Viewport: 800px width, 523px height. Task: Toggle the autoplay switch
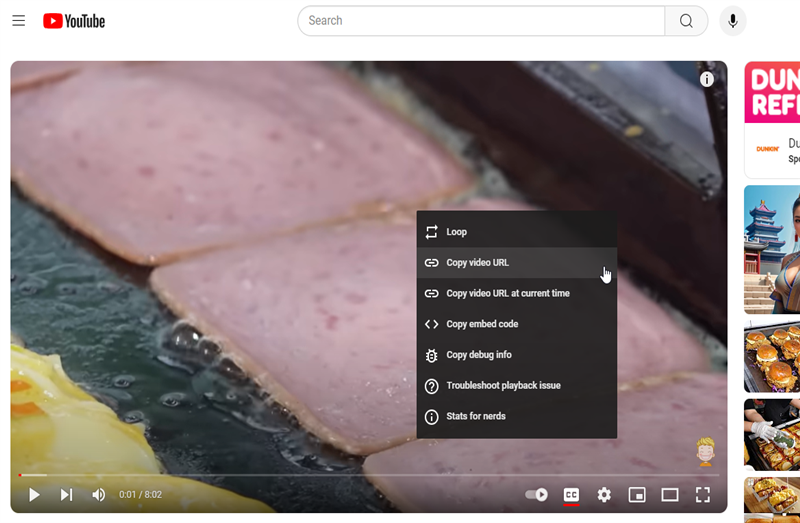537,494
